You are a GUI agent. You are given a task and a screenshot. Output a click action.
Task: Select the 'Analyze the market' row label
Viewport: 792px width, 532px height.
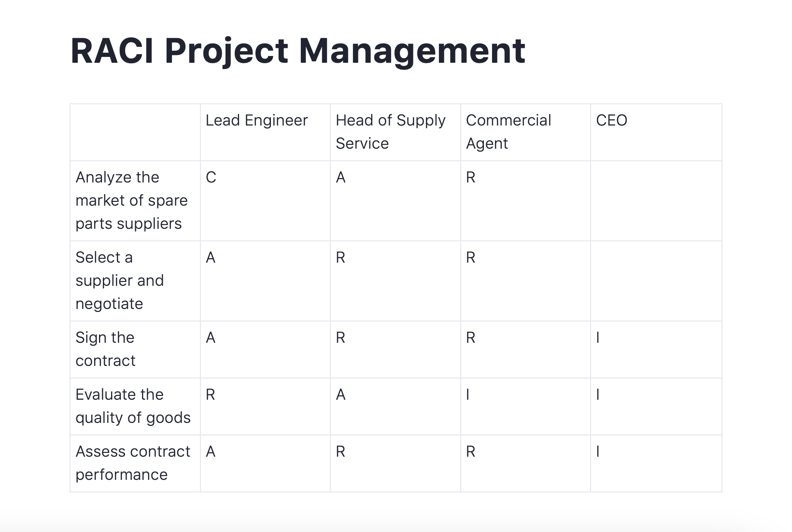click(x=131, y=200)
